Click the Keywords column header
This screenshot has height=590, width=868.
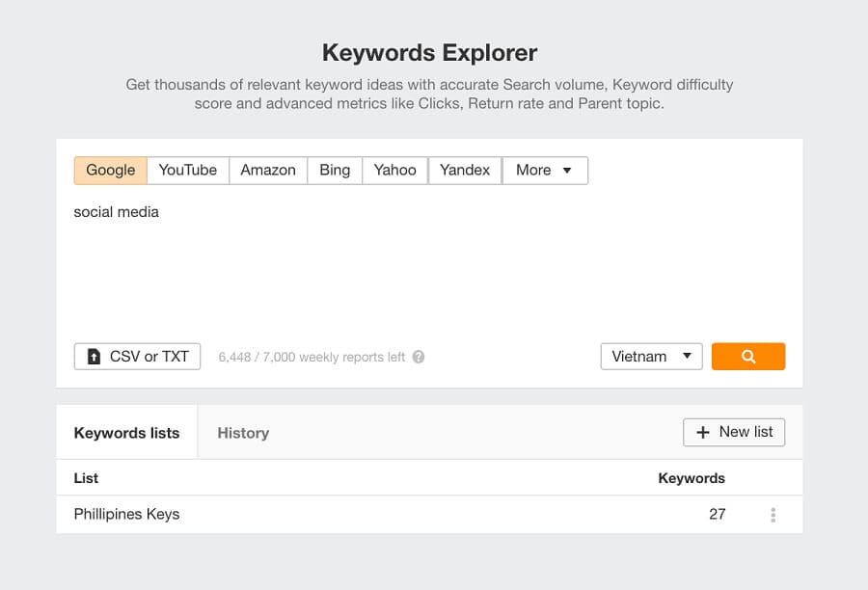(x=691, y=478)
